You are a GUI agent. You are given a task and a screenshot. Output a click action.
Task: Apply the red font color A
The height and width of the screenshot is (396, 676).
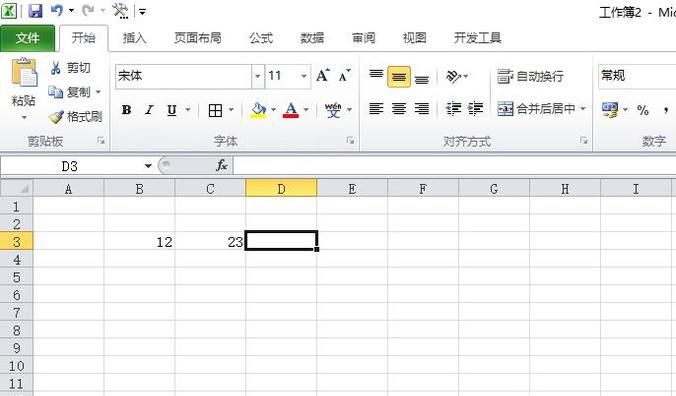291,110
